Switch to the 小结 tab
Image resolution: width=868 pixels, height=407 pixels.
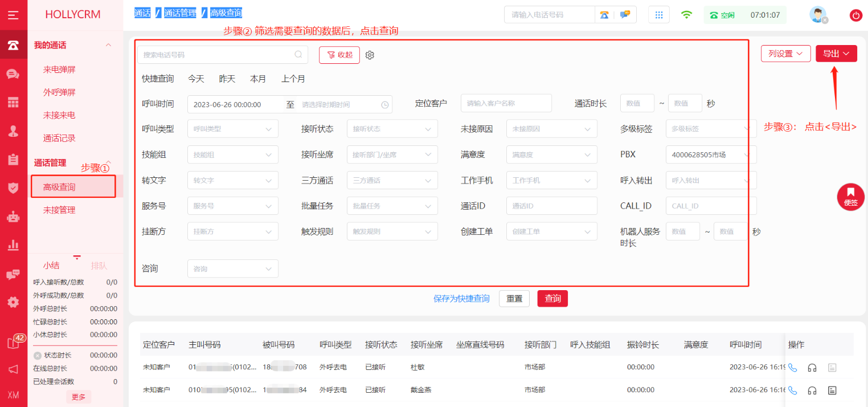[x=51, y=266]
